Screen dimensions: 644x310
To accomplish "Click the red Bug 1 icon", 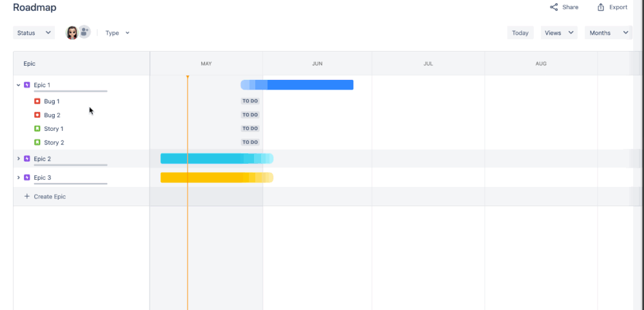I will tap(37, 101).
